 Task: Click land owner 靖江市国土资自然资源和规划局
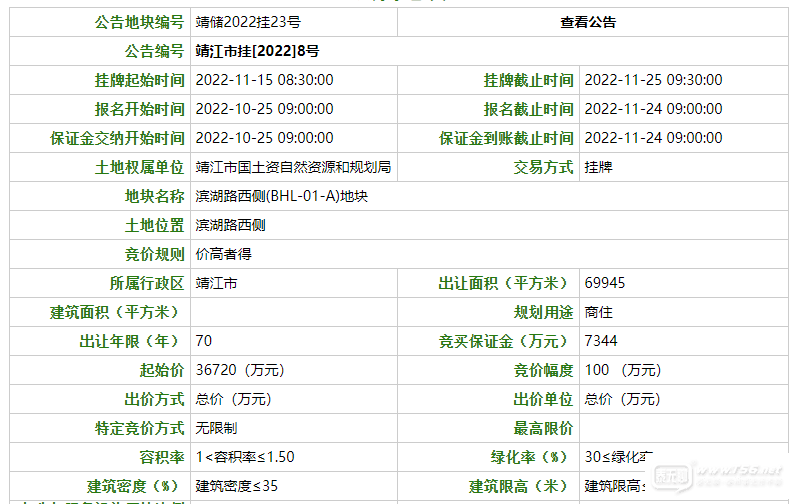click(293, 167)
